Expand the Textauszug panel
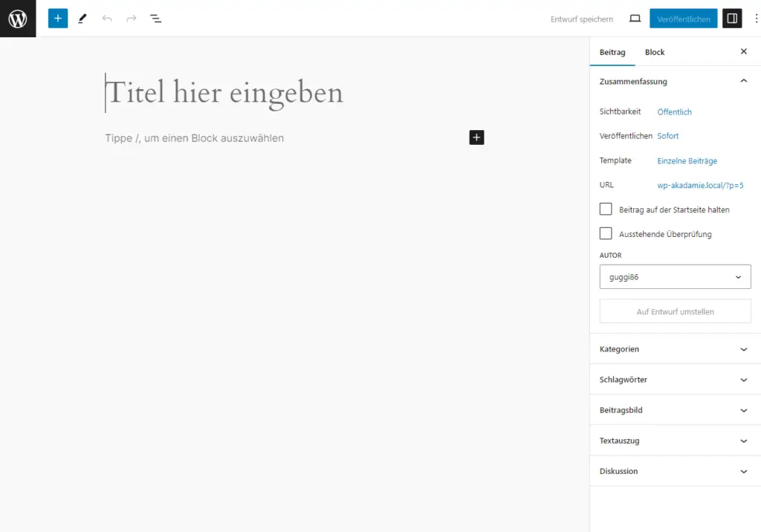761x532 pixels. [x=675, y=441]
